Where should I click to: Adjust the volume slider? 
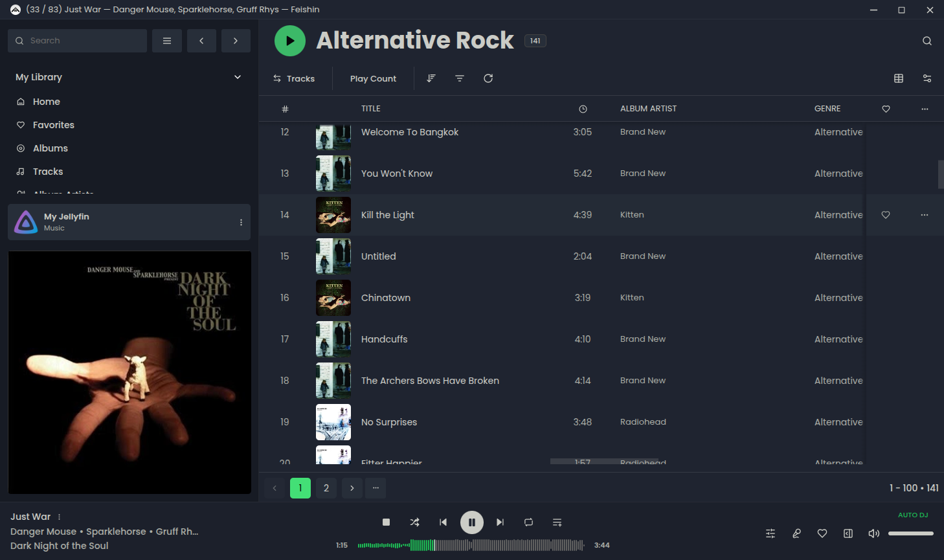(x=911, y=533)
